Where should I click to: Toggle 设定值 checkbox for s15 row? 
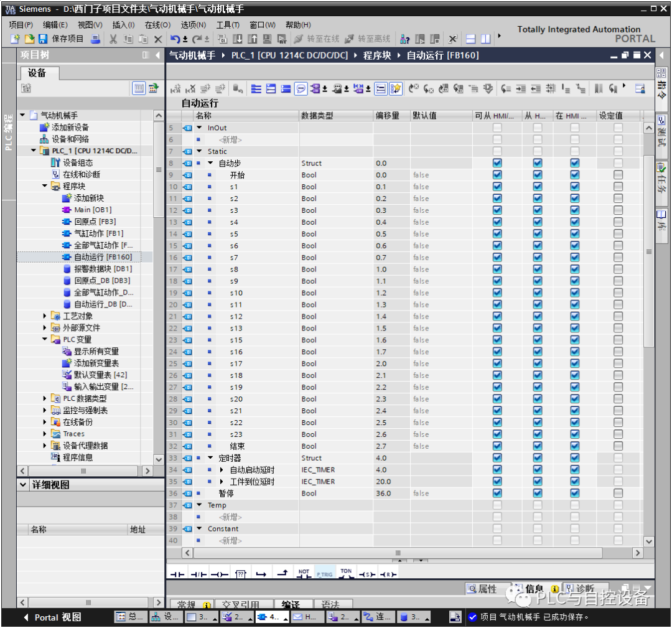[618, 340]
